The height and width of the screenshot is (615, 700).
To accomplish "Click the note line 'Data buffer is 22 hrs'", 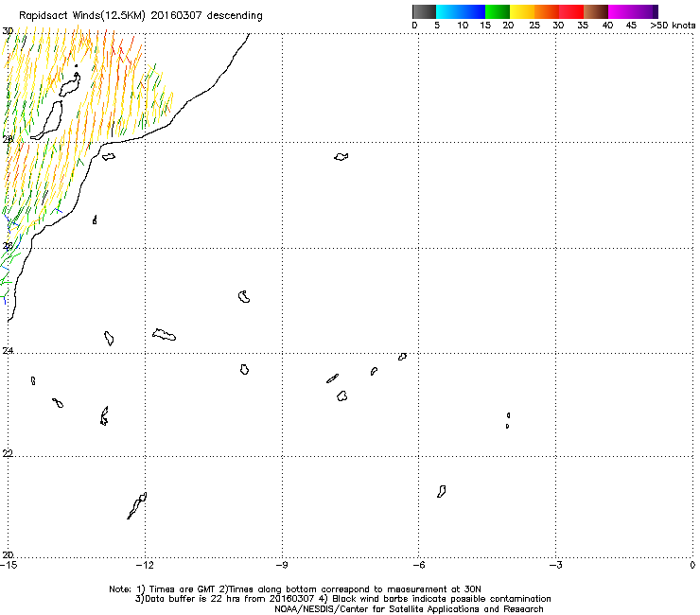I will point(342,599).
